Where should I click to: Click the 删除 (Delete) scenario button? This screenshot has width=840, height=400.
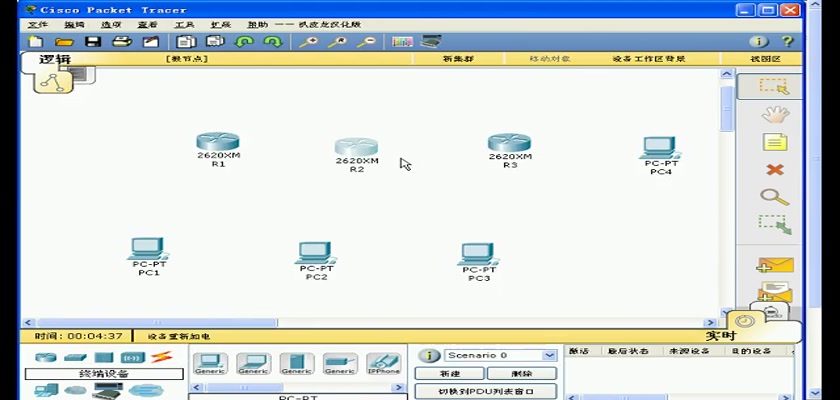[x=521, y=373]
